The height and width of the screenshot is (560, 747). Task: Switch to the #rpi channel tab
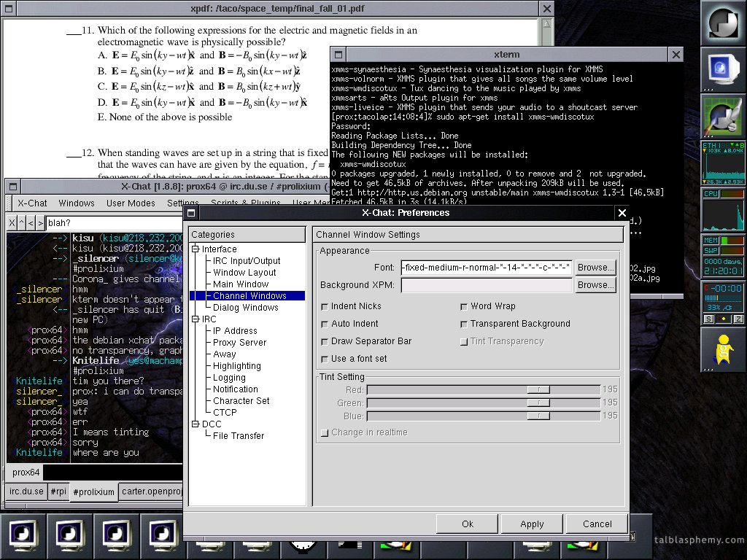pyautogui.click(x=58, y=491)
